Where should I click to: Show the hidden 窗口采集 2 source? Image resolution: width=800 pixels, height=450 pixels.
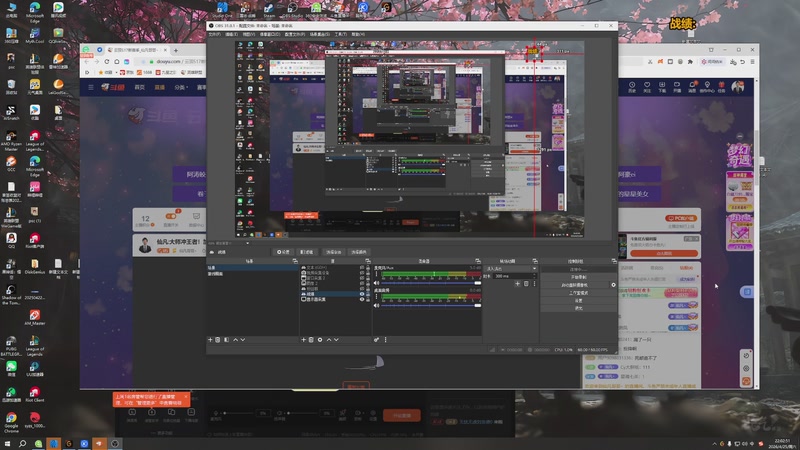362,278
